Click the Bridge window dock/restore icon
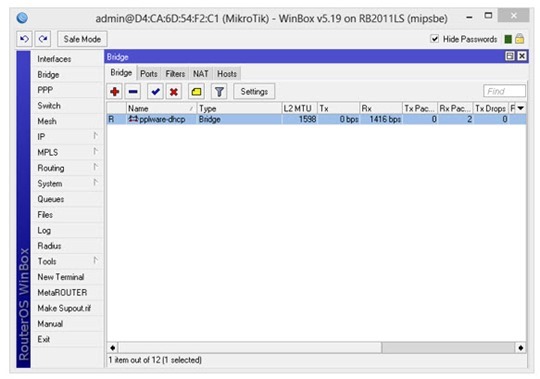The width and height of the screenshot is (540, 379). click(x=510, y=56)
